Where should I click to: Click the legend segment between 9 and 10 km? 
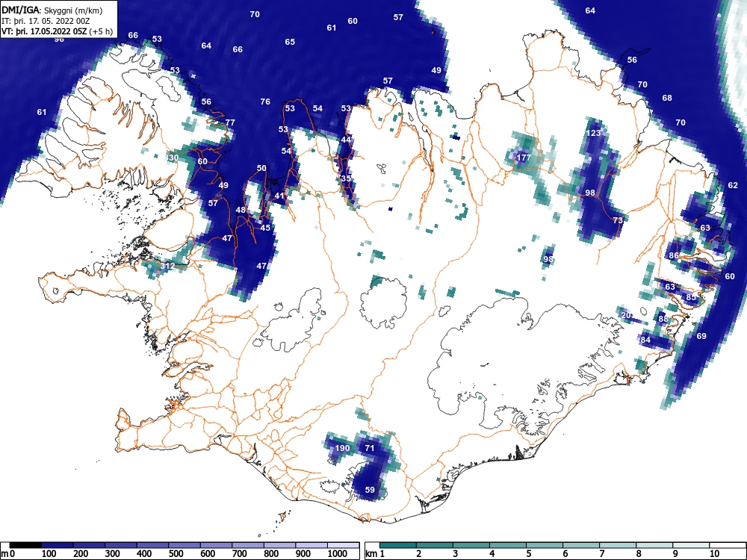[691, 545]
